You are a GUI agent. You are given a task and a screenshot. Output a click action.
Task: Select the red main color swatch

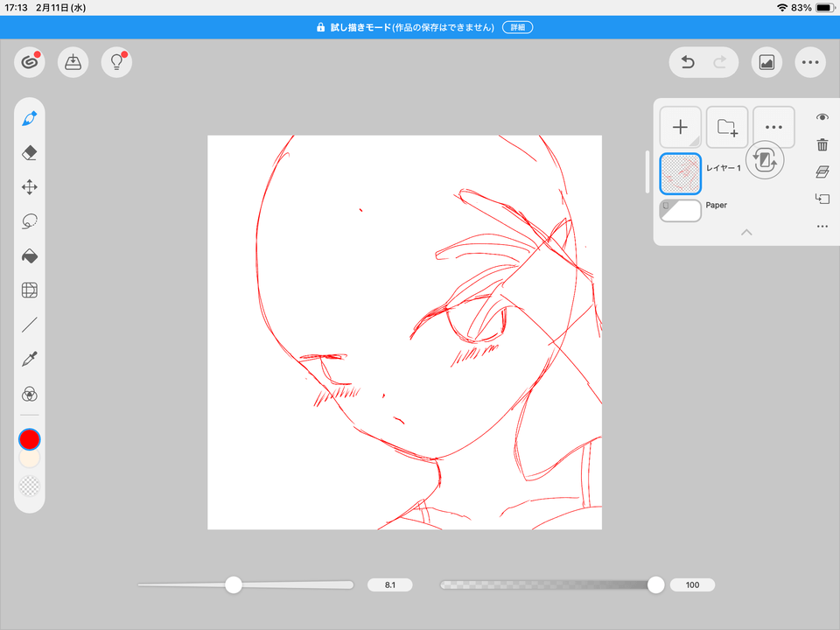click(x=30, y=439)
